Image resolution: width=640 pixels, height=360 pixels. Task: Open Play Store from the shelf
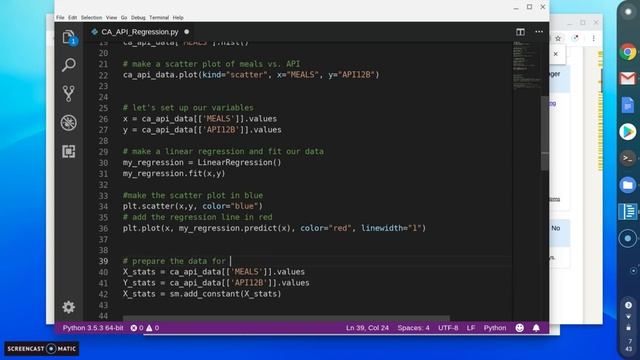(x=628, y=132)
